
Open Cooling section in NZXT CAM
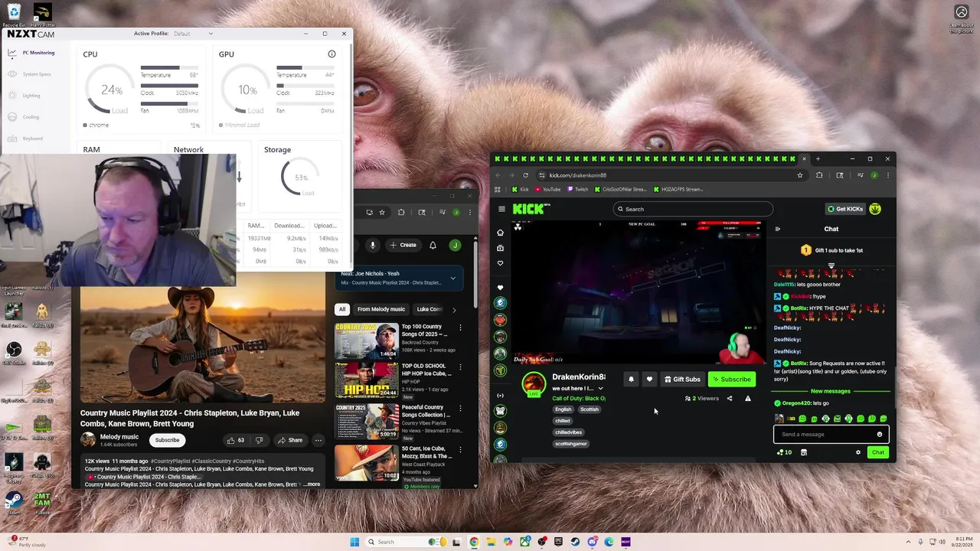[x=24, y=117]
